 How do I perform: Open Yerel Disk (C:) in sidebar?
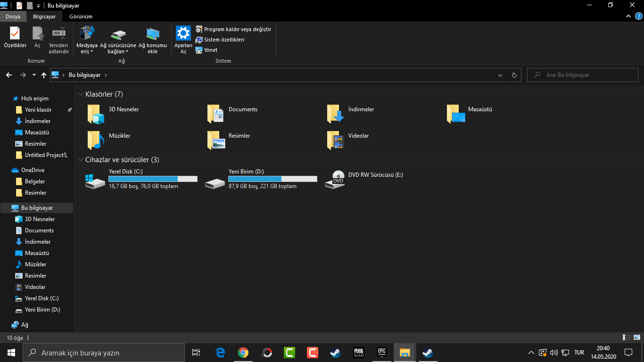[37, 298]
